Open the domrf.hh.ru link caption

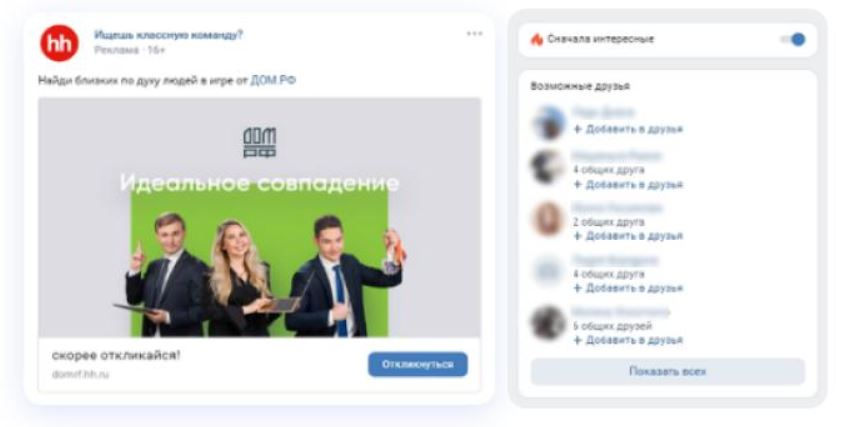tap(80, 375)
